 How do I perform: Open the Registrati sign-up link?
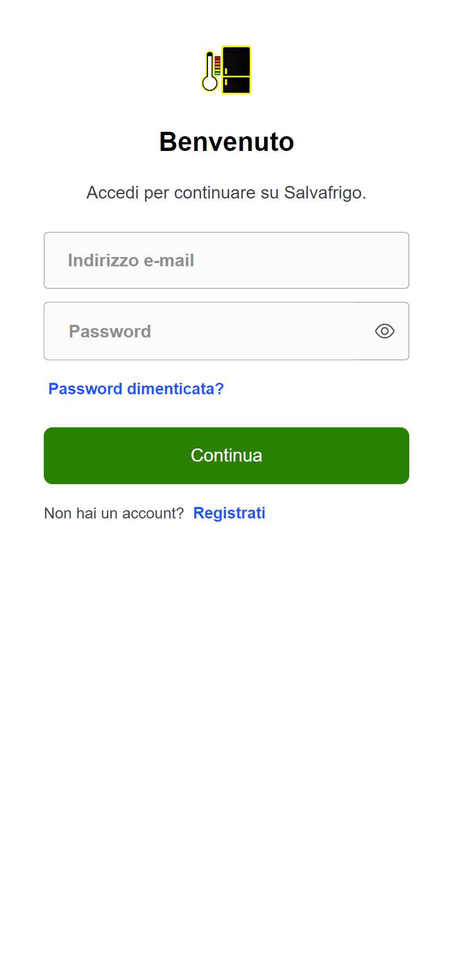tap(229, 513)
